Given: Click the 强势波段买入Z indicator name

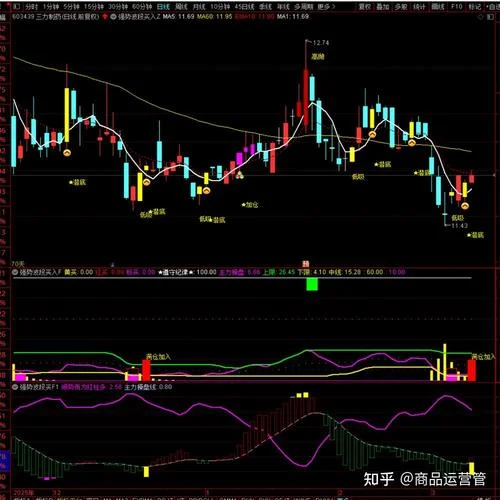Looking at the screenshot, I should [x=139, y=16].
